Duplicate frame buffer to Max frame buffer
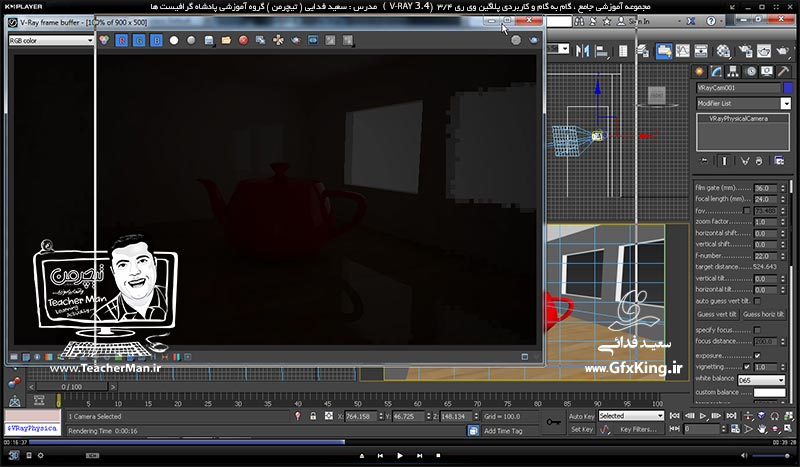 click(x=261, y=40)
